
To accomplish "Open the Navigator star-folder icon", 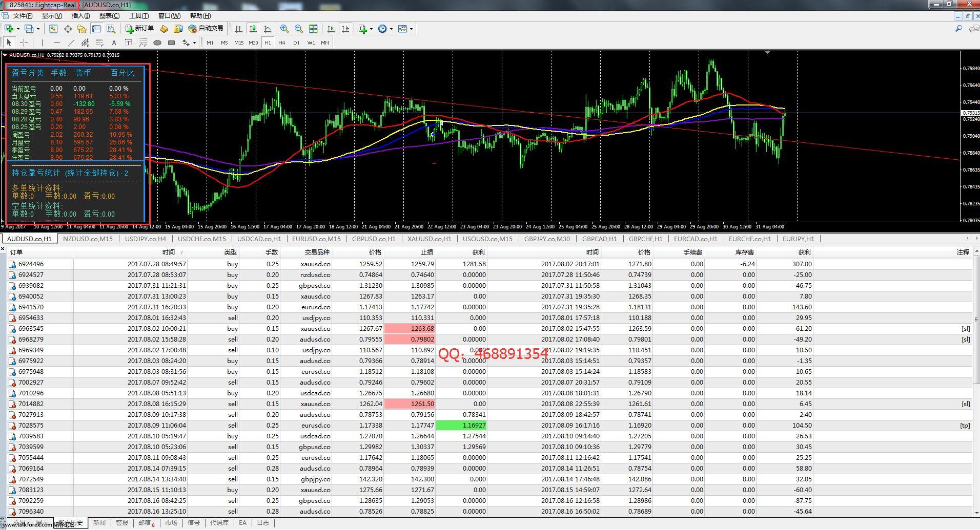I will click(82, 29).
